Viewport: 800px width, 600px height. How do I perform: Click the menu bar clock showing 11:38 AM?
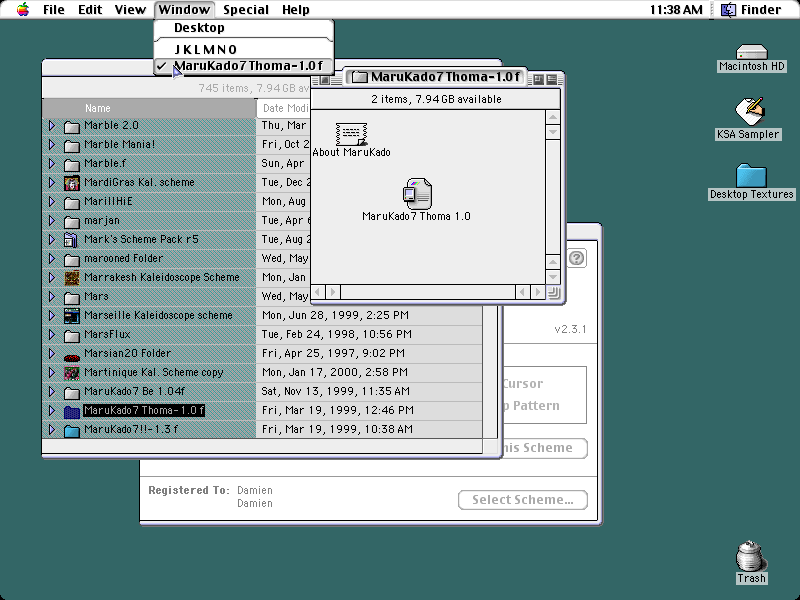(x=676, y=9)
